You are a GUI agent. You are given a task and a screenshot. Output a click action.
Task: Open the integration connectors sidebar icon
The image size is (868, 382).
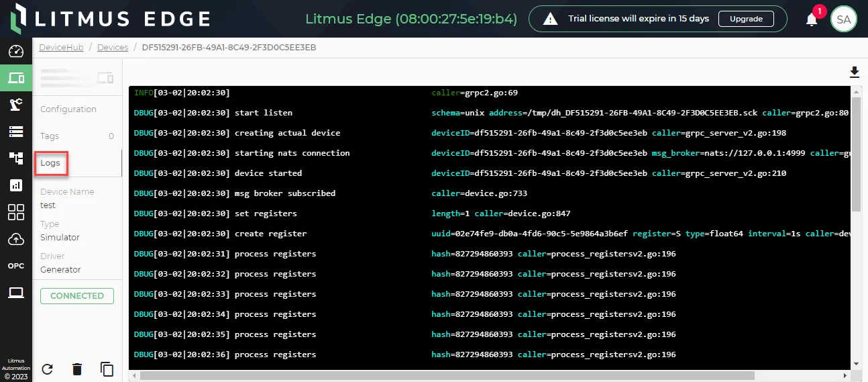(16, 158)
